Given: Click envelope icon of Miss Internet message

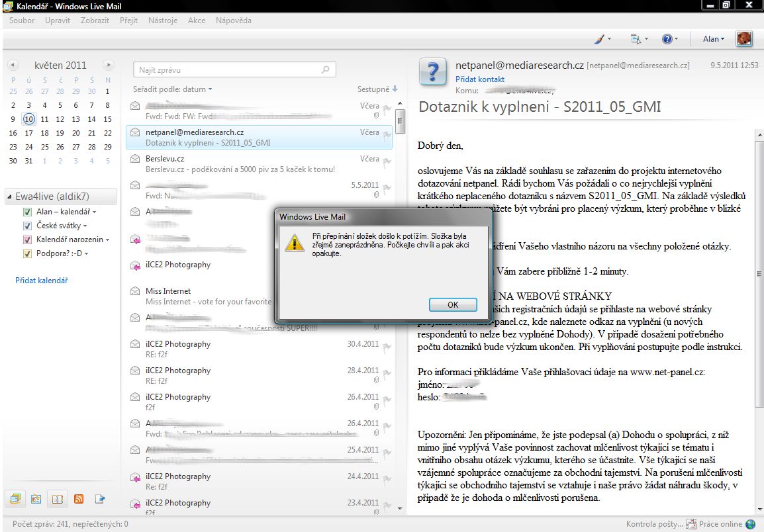Looking at the screenshot, I should click(x=136, y=291).
